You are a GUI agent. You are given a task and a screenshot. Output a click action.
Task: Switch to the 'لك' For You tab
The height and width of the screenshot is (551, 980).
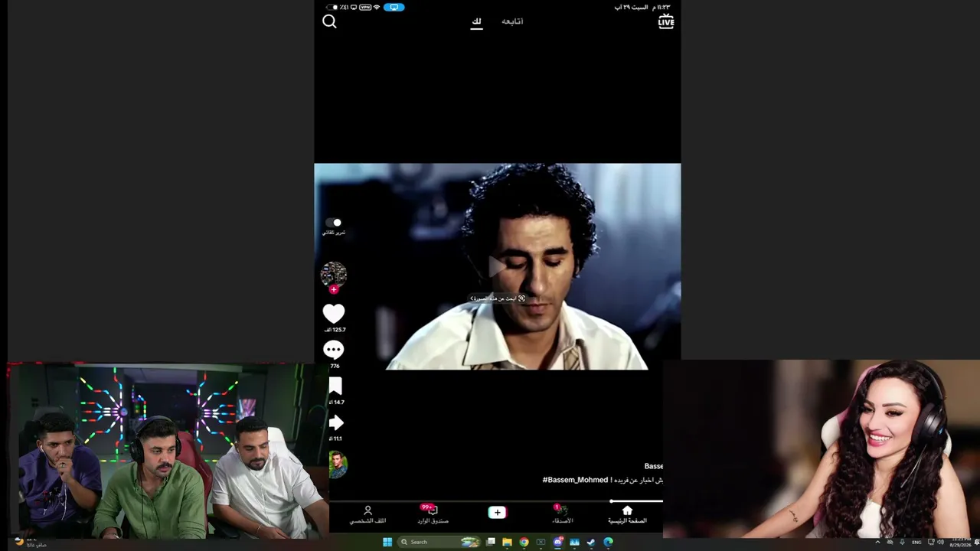pyautogui.click(x=476, y=21)
